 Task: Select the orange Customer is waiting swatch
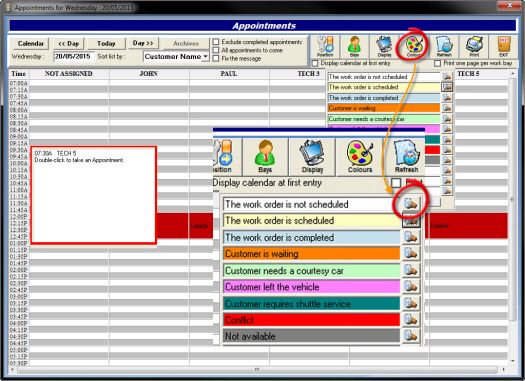coord(311,254)
